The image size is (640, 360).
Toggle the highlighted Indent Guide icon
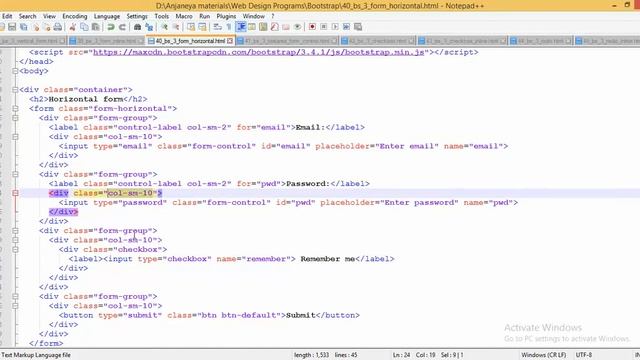[x=241, y=27]
